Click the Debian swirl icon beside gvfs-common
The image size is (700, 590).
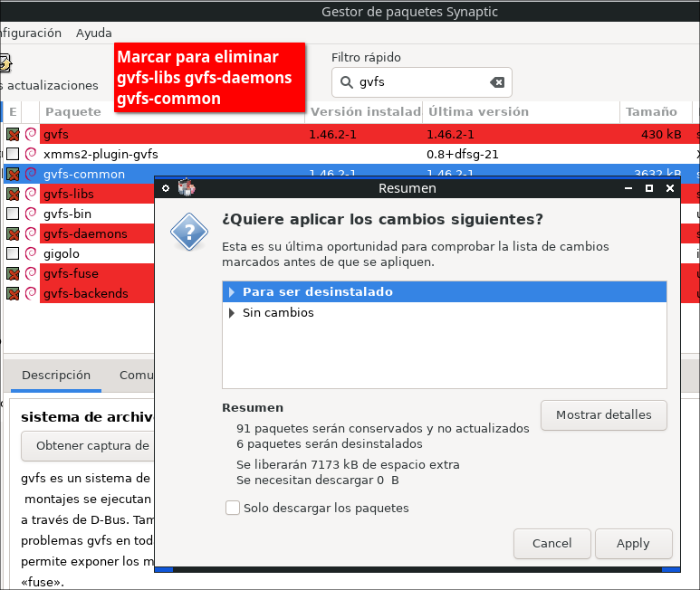point(31,174)
